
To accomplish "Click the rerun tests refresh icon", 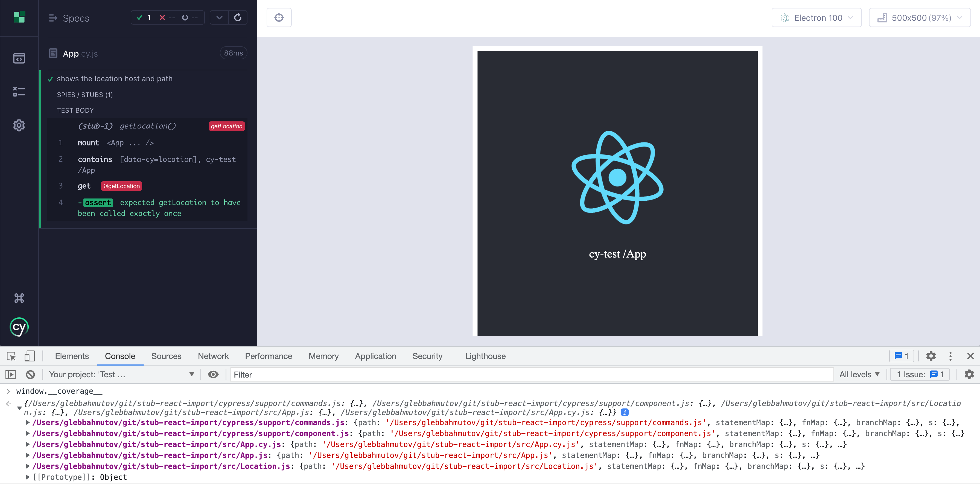I will point(238,17).
